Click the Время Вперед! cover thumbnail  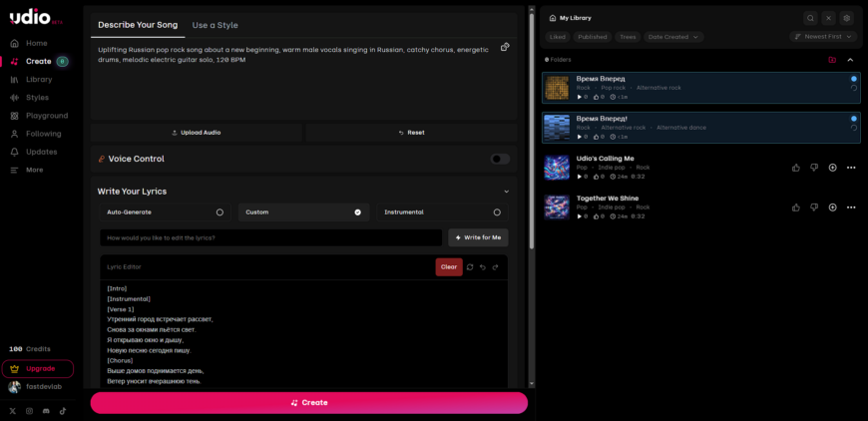[x=557, y=128]
